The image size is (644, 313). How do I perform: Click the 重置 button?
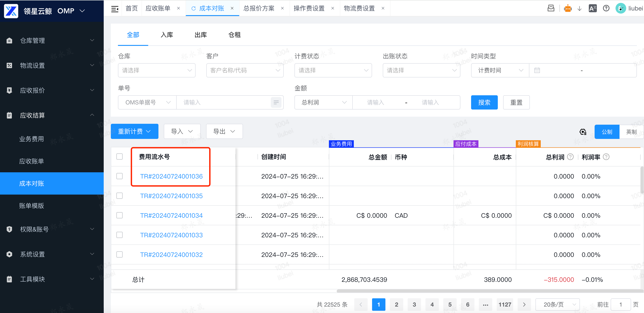pyautogui.click(x=516, y=102)
